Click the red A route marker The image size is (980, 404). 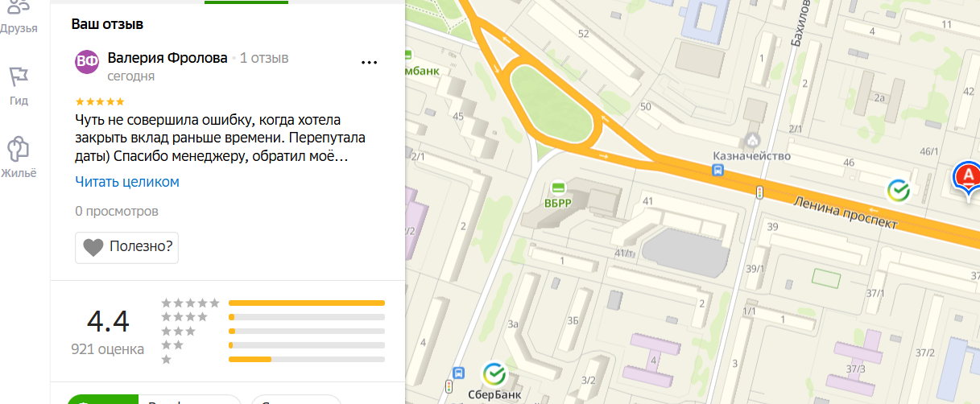(968, 176)
